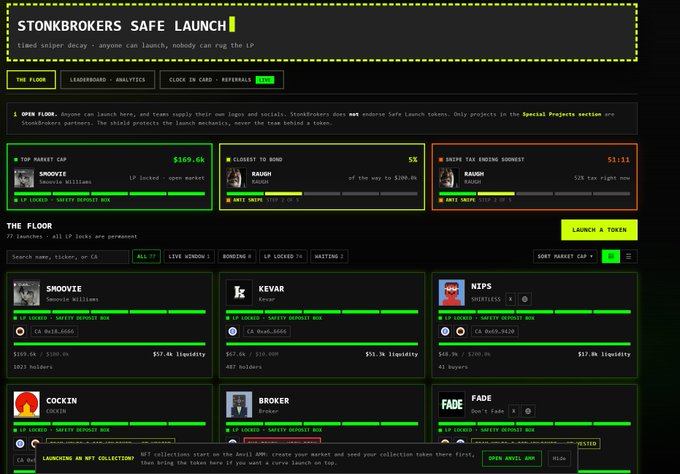Viewport: 680px width, 474px height.
Task: Click the 51:11 snipe tax countdown
Action: (x=618, y=160)
